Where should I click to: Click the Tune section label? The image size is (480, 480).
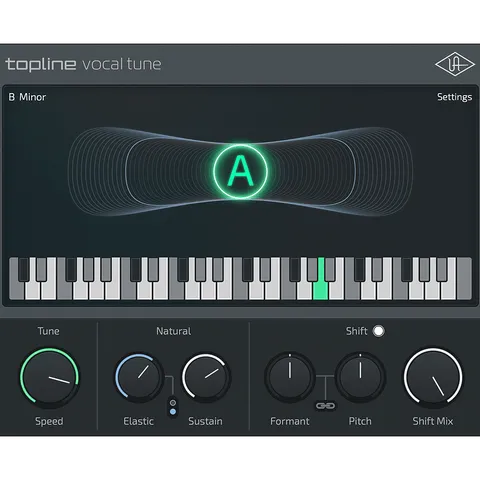pyautogui.click(x=49, y=331)
